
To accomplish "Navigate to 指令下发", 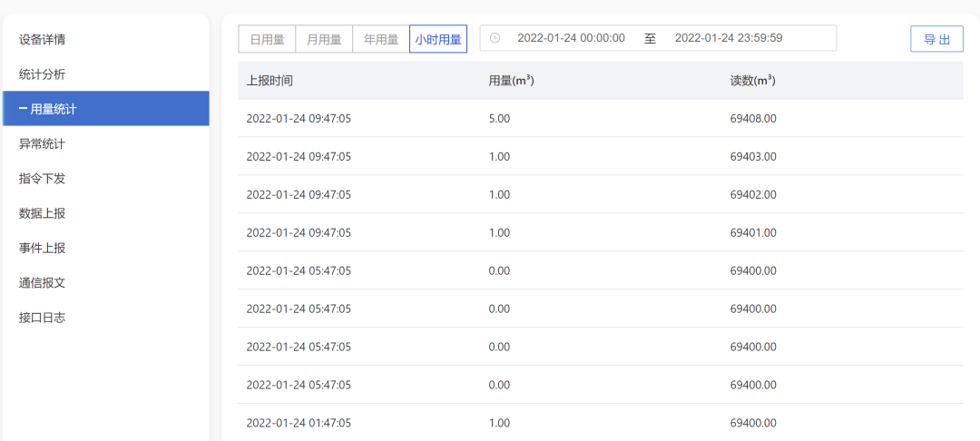I will (x=42, y=179).
